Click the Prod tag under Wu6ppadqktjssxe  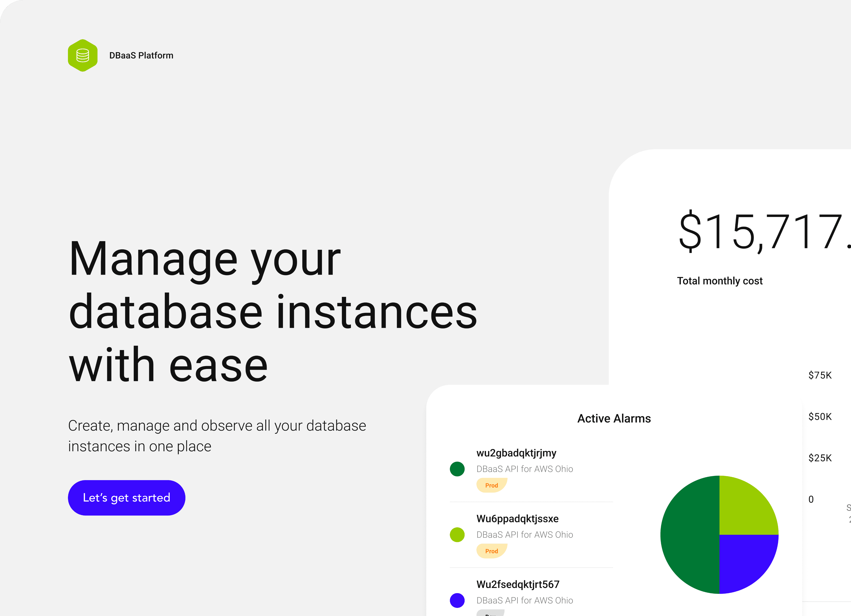[x=492, y=551]
